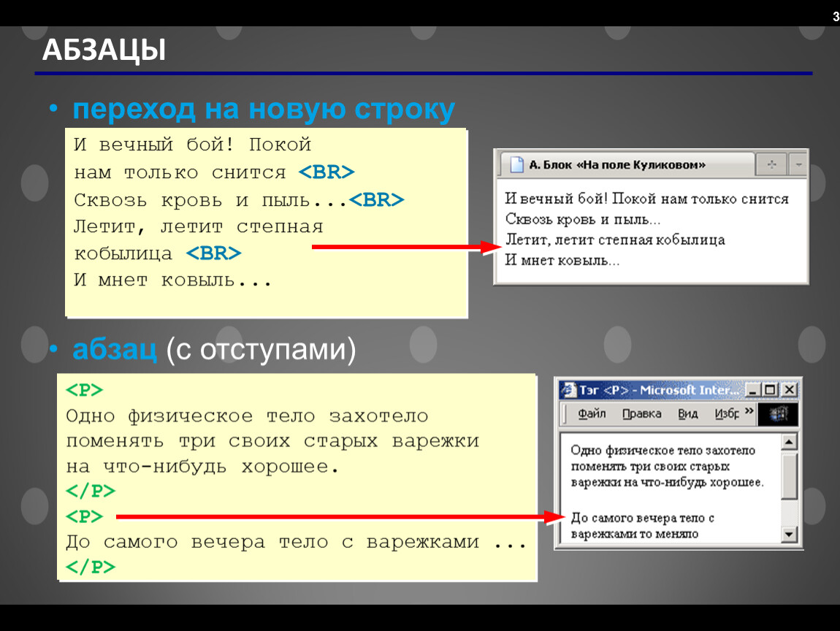
Task: Click the line 'И мнет ковыль...' in the browser
Action: click(562, 260)
